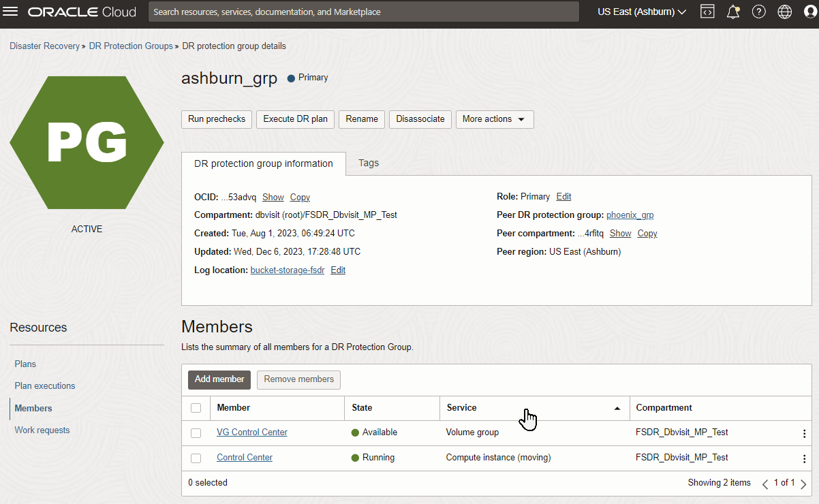Click Edit link next to Log location
The width and height of the screenshot is (819, 504).
coord(338,270)
